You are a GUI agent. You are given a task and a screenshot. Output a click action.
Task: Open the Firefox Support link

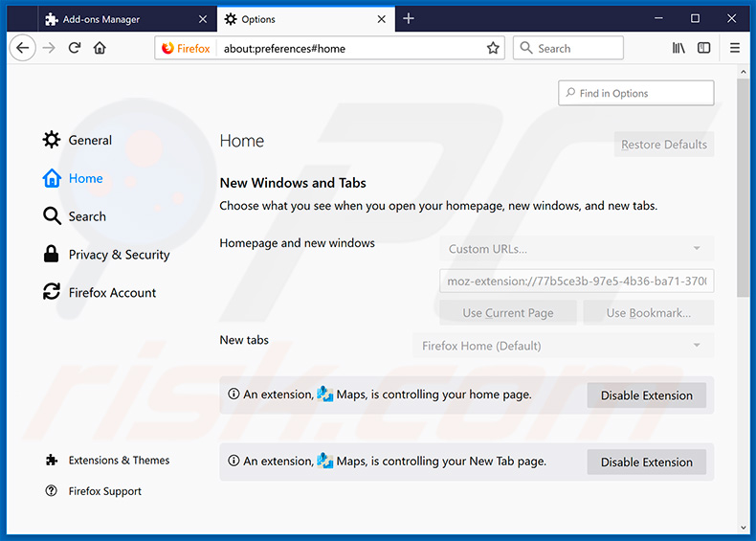[x=94, y=491]
